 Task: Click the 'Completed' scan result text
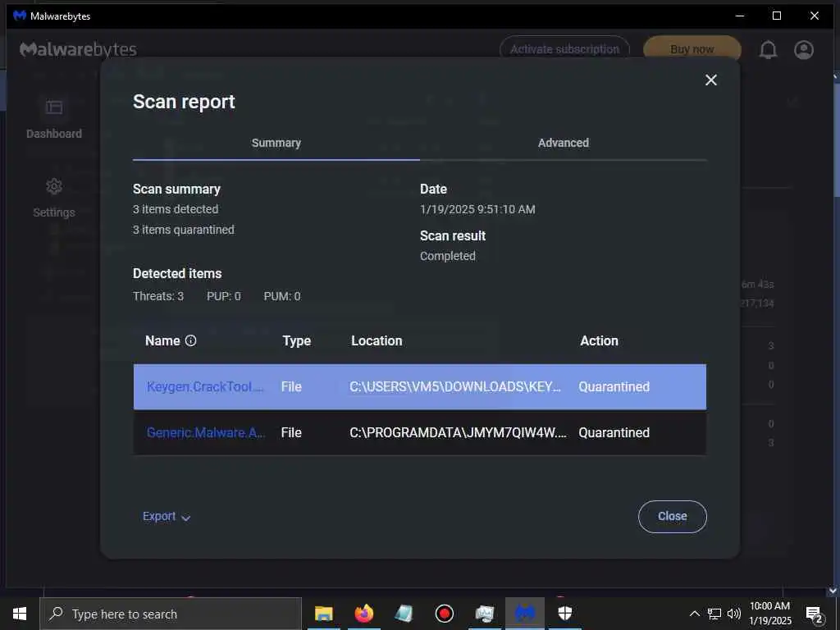[448, 256]
